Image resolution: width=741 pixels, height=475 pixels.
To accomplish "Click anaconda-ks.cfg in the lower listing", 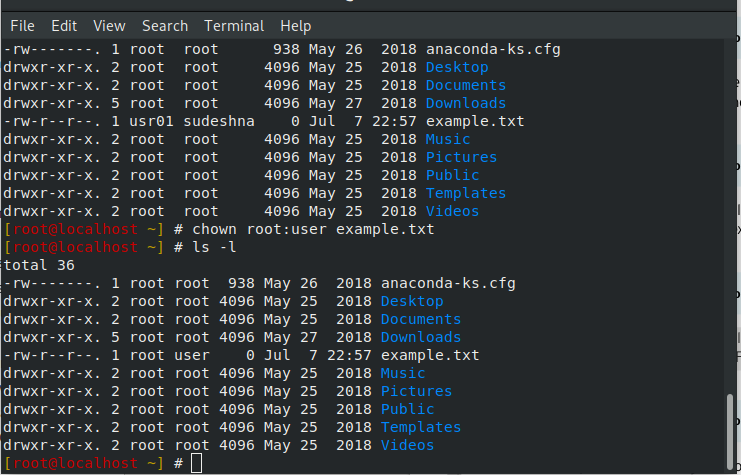I will (x=448, y=283).
